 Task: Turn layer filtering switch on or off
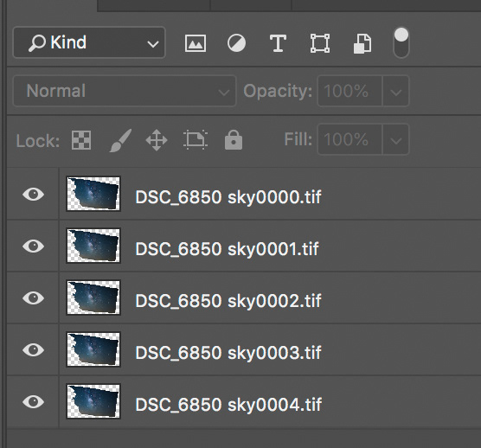point(401,43)
